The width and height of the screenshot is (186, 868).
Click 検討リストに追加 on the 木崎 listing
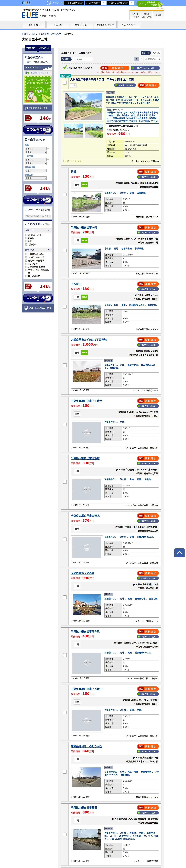148,232
